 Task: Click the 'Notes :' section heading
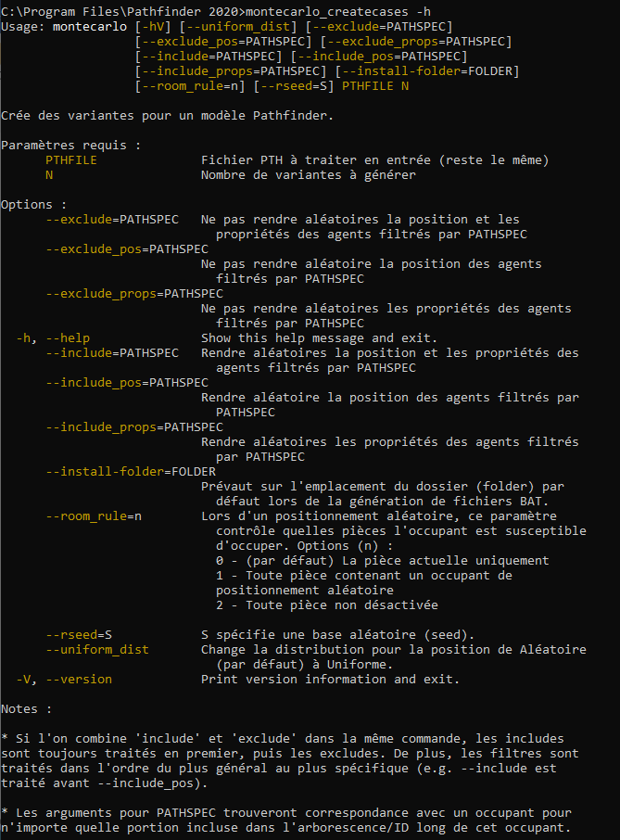pos(27,708)
